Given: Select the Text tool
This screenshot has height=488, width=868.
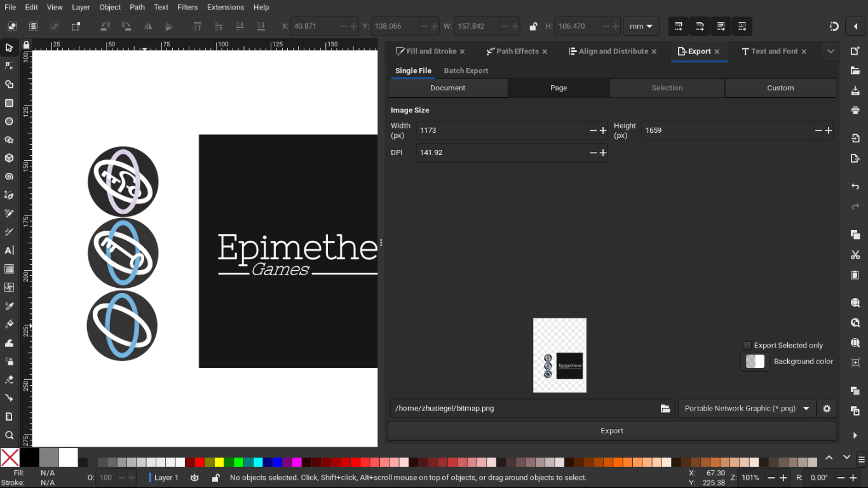Looking at the screenshot, I should pyautogui.click(x=9, y=250).
